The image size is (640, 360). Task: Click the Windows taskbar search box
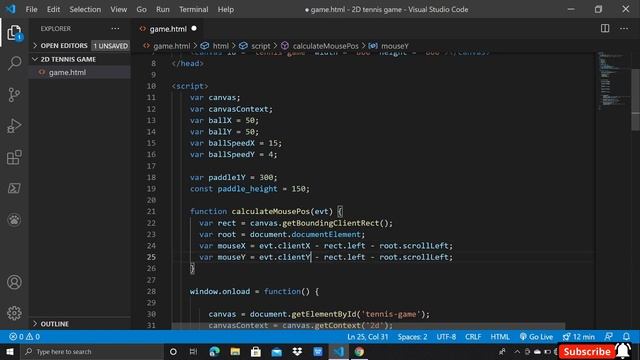tap(92, 351)
